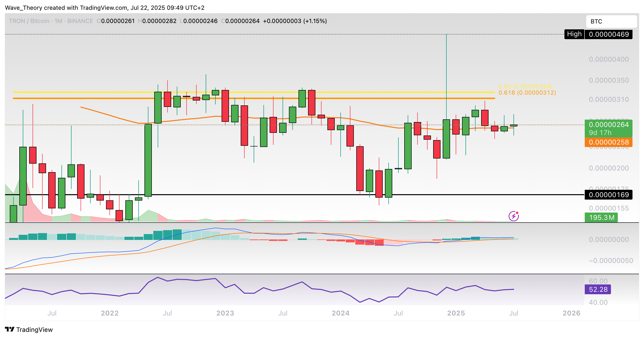Click the TRON / Bitcoin symbol title

(29, 21)
